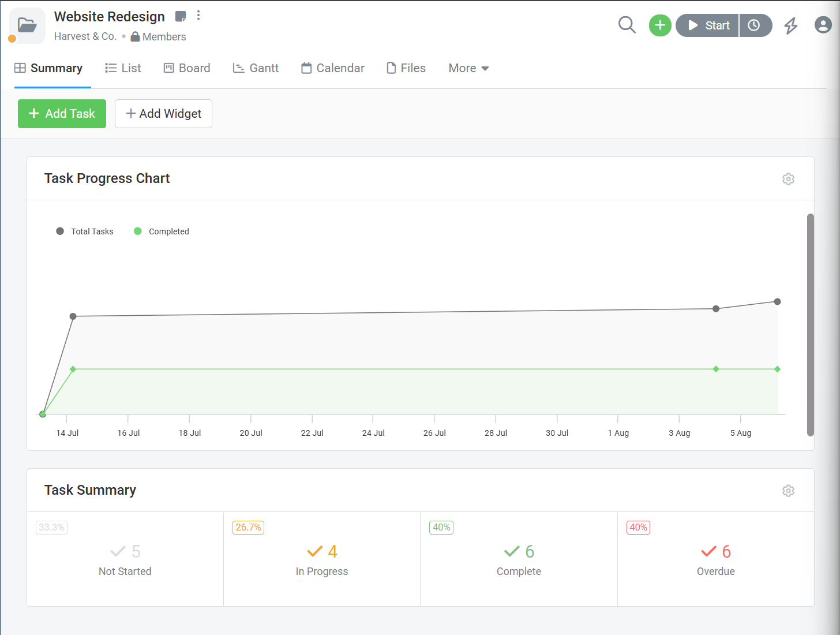840x635 pixels.
Task: Click the project note icon beside Website Redesign
Action: click(181, 16)
